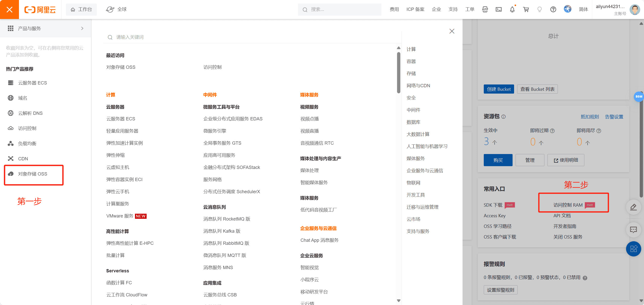Launch Cloud Shell terminal icon
The width and height of the screenshot is (644, 305).
(498, 9)
